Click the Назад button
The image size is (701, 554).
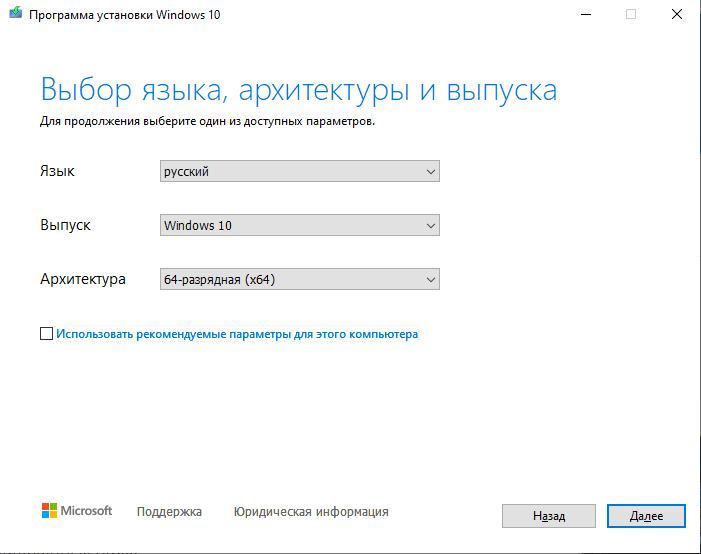(x=549, y=516)
